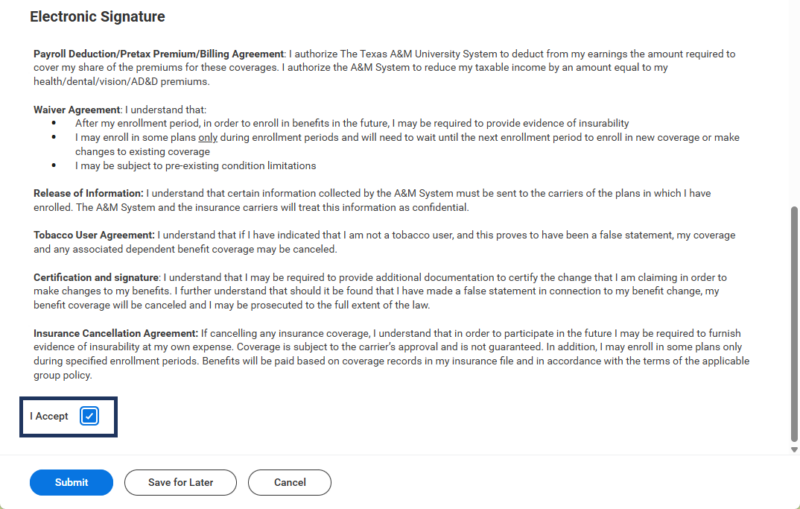The width and height of the screenshot is (800, 509).
Task: Click the Payroll Deduction/Pretax Premium/Billing Agreement heading
Action: tap(159, 54)
